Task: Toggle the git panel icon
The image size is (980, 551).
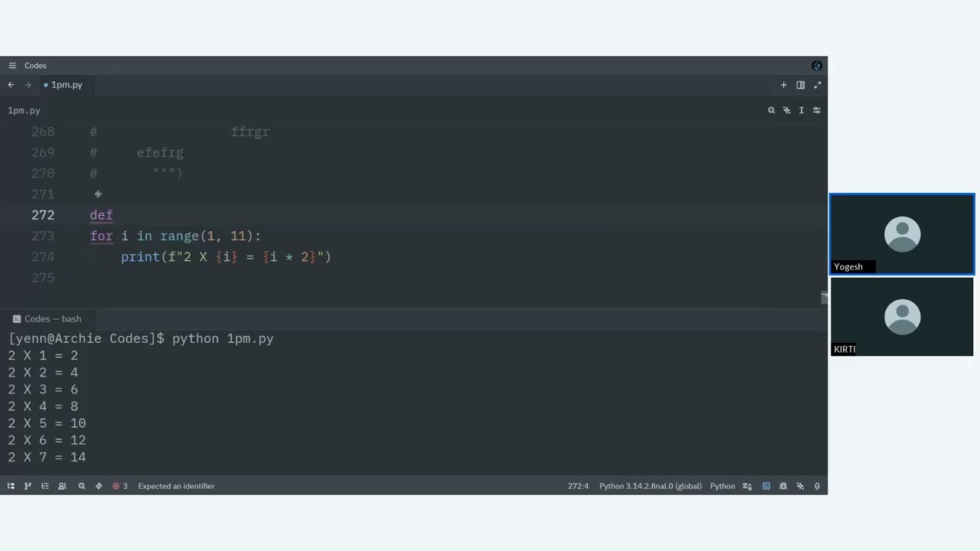Action: coord(28,486)
